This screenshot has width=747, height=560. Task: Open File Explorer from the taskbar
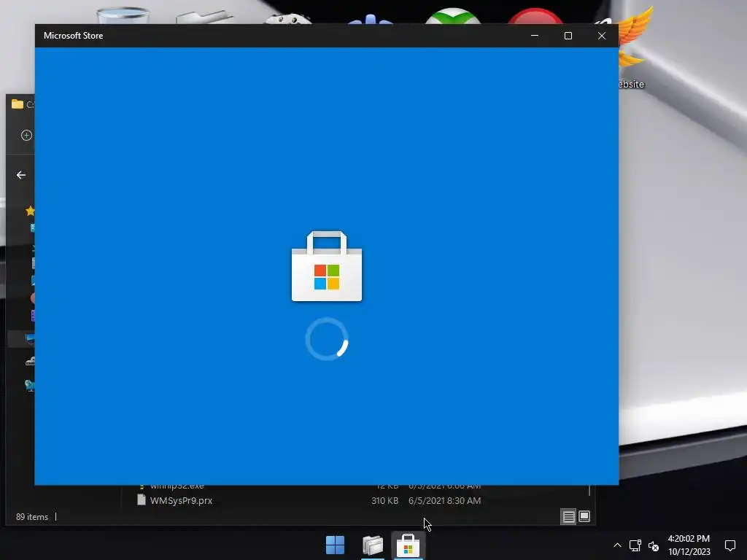coord(373,545)
